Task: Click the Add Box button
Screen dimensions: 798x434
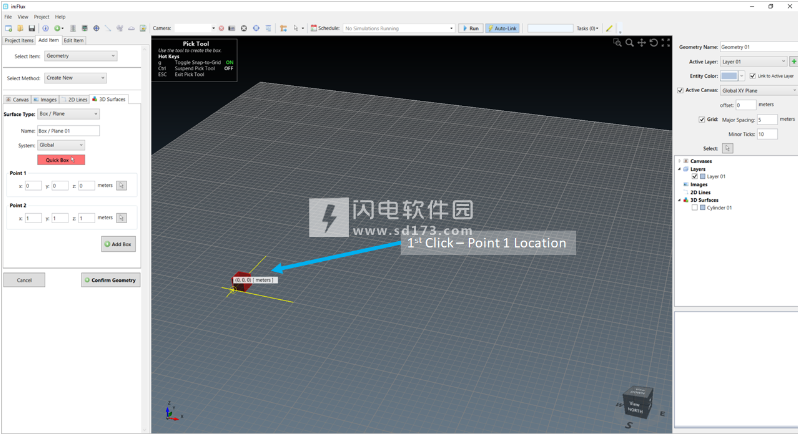Action: tap(118, 244)
